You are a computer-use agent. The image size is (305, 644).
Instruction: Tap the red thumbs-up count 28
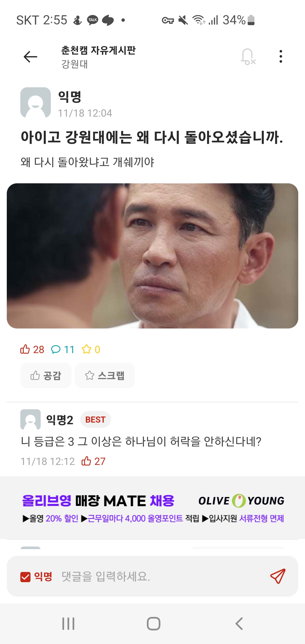click(x=32, y=349)
